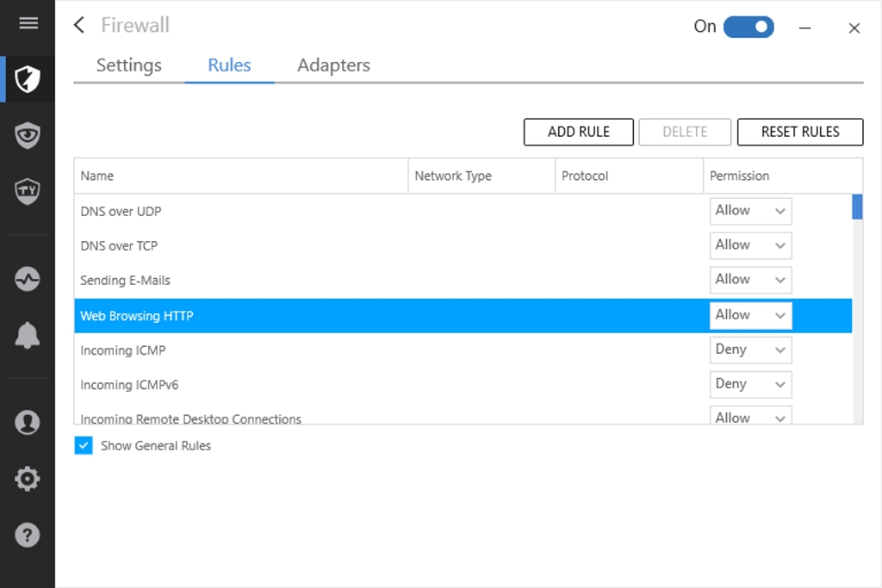Screen dimensions: 882x588
Task: Uncheck the Show General Rules checkbox
Action: [x=84, y=446]
